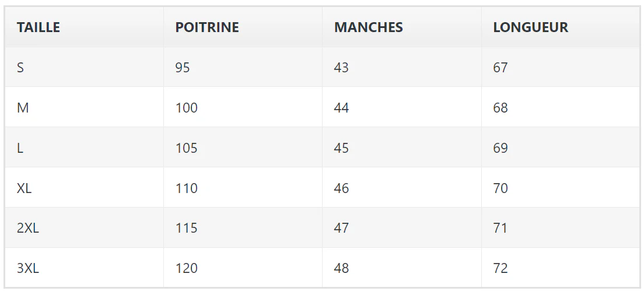Click the chest value 120
The image size is (644, 291).
[187, 268]
